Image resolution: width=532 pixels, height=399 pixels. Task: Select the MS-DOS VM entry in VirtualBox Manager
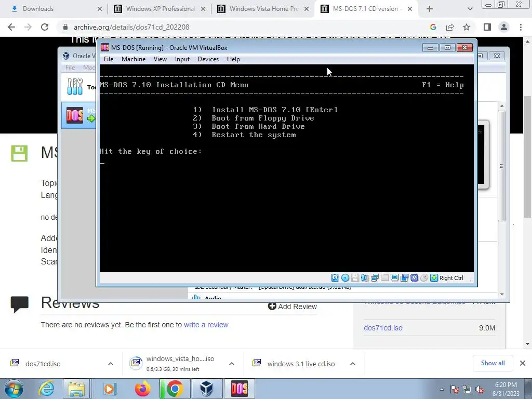pyautogui.click(x=79, y=115)
